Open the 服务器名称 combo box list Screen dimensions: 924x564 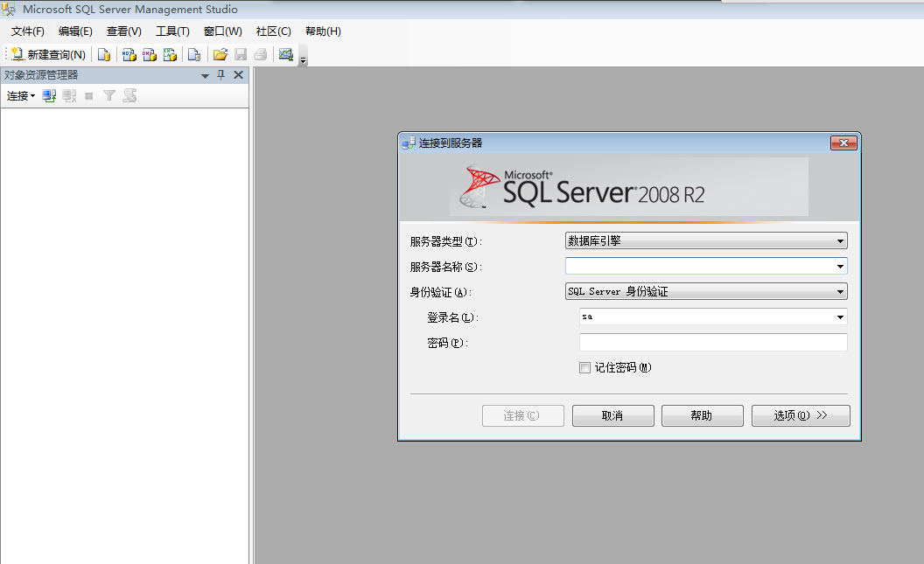(840, 267)
